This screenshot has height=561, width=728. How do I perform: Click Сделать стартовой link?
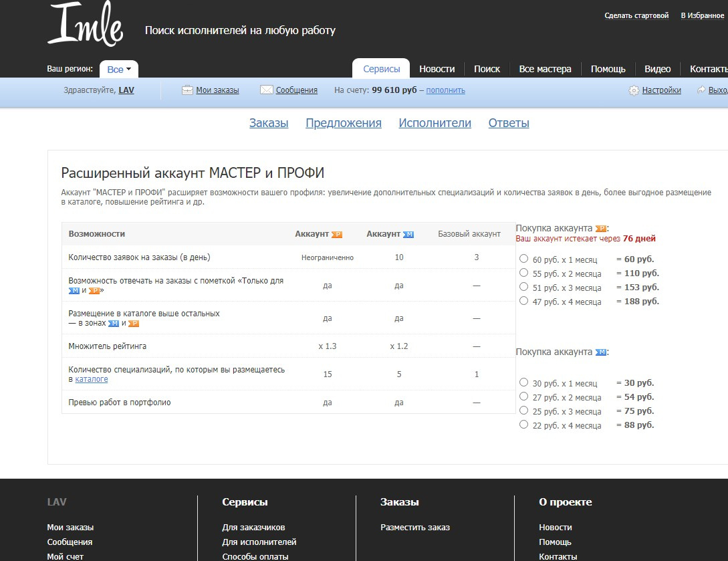point(636,15)
